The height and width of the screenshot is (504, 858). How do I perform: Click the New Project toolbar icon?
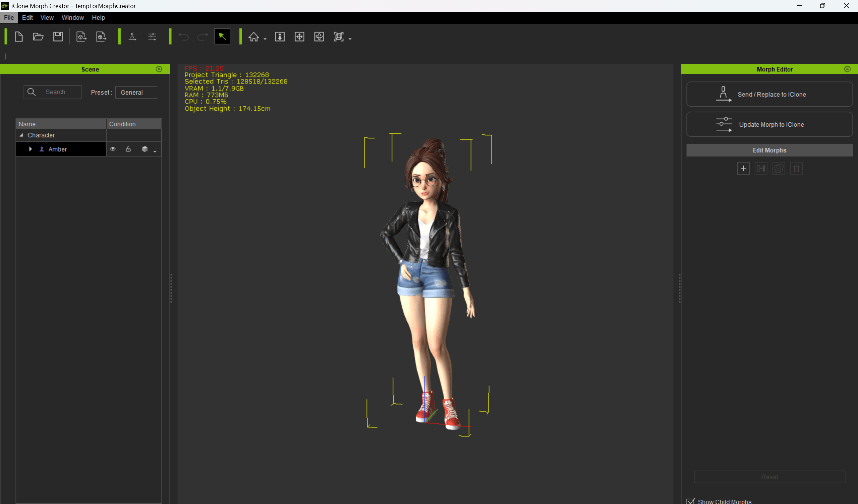point(19,37)
